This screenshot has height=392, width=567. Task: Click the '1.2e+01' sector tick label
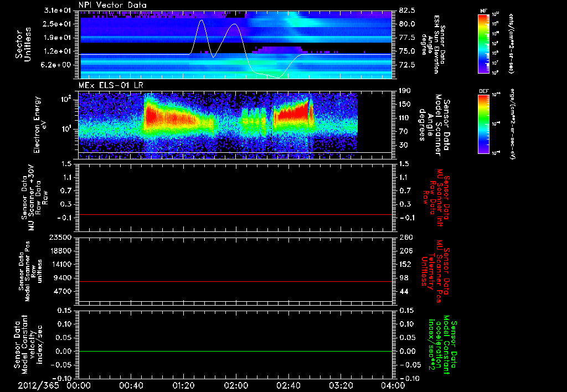[x=58, y=51]
